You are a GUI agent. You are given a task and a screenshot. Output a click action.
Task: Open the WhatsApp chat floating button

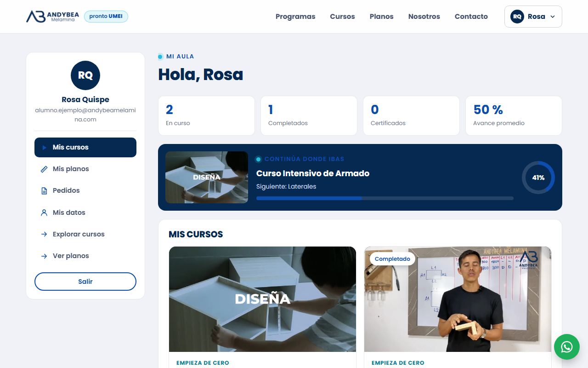tap(566, 347)
